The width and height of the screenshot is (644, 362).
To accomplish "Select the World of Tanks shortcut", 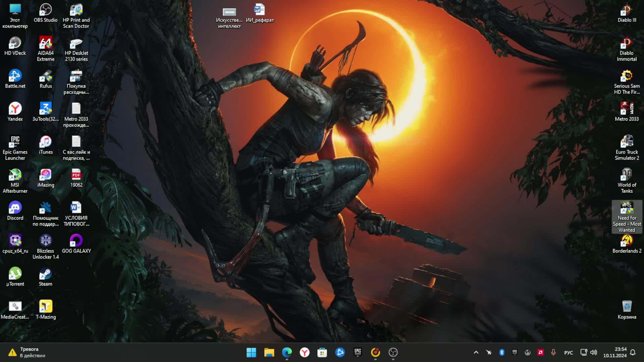I will [x=627, y=181].
